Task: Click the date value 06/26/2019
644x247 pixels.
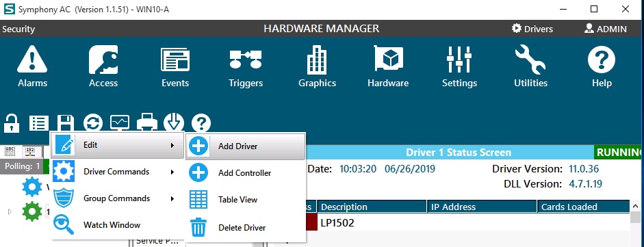Action: [410, 168]
